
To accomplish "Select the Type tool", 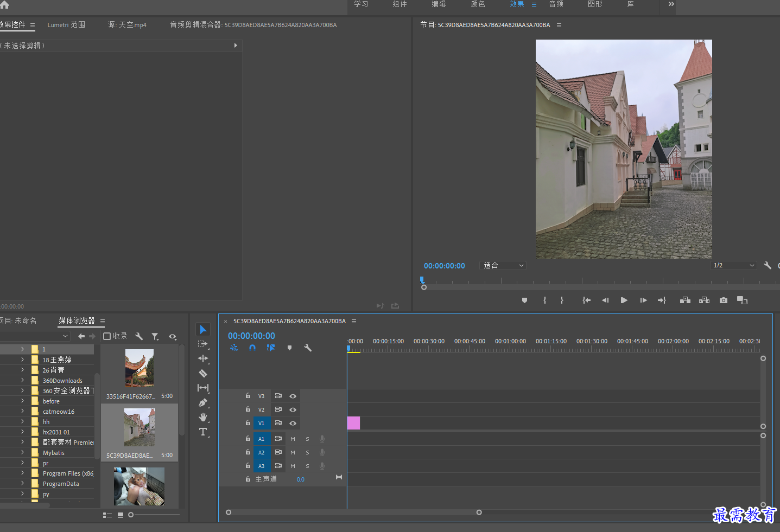I will pos(203,432).
